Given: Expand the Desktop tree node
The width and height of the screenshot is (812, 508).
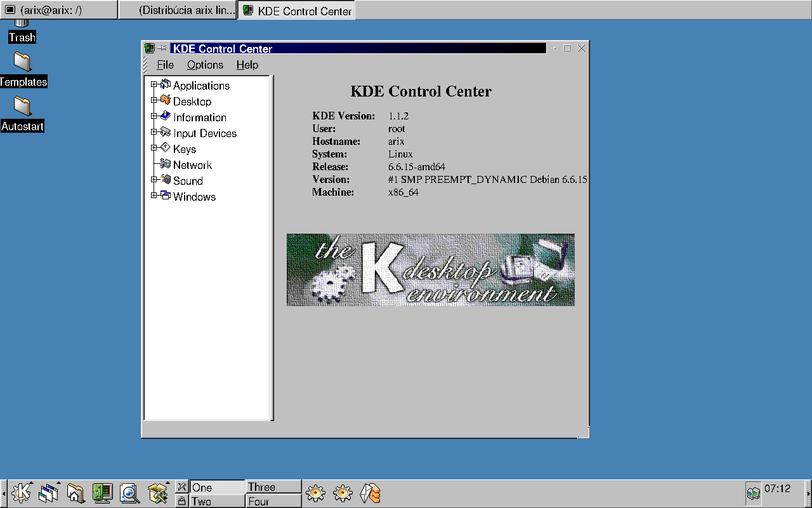Looking at the screenshot, I should point(154,100).
